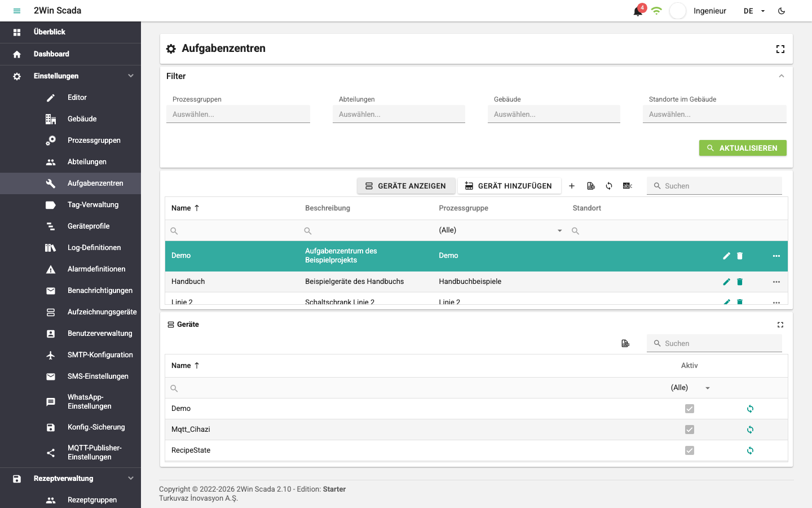Open the Abteilungen filter dropdown
The image size is (812, 508).
[x=399, y=114]
